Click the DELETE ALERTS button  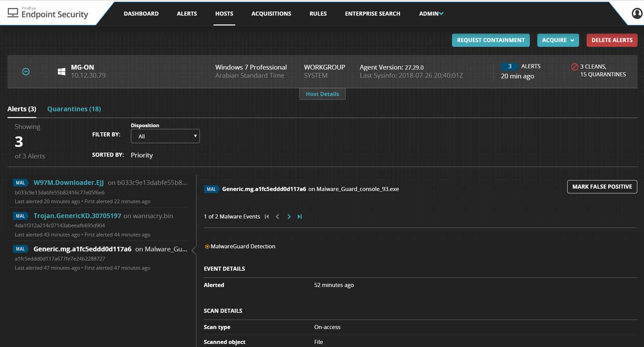point(612,40)
